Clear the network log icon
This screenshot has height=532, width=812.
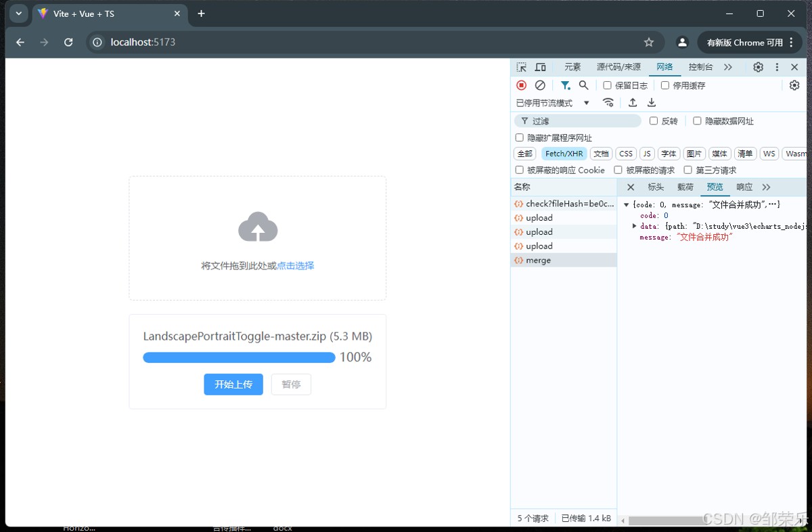tap(540, 85)
